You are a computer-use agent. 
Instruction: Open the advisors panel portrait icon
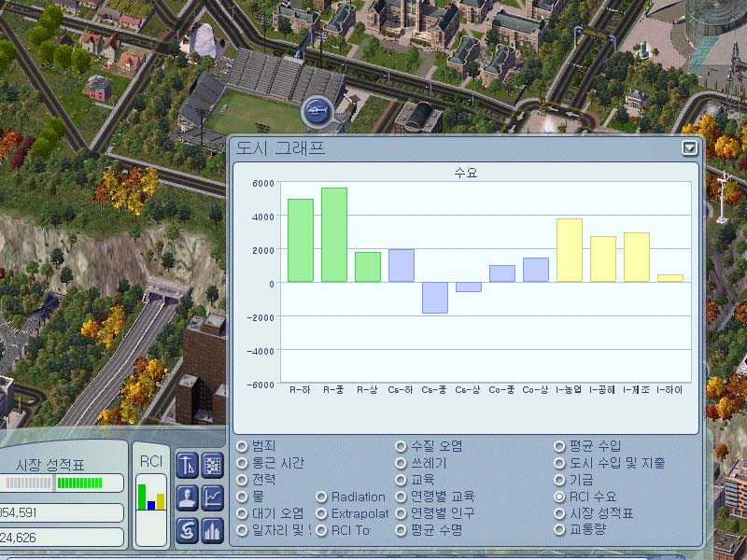(x=188, y=498)
